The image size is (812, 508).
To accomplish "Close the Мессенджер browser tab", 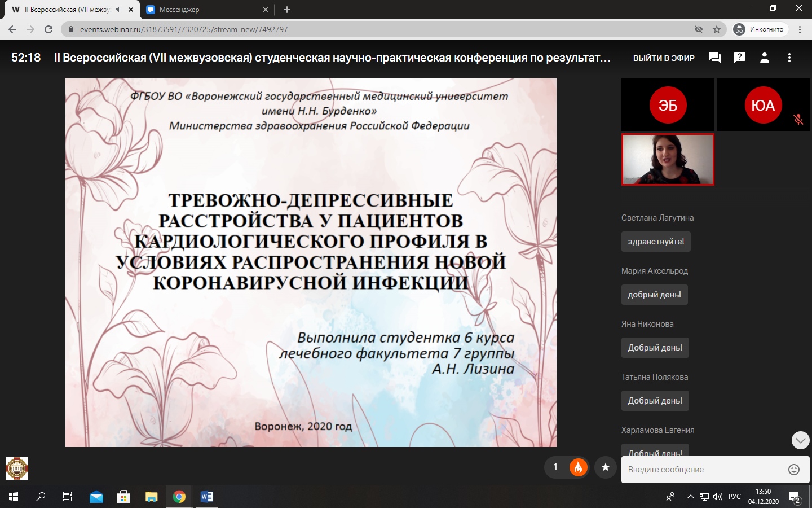I will click(266, 10).
